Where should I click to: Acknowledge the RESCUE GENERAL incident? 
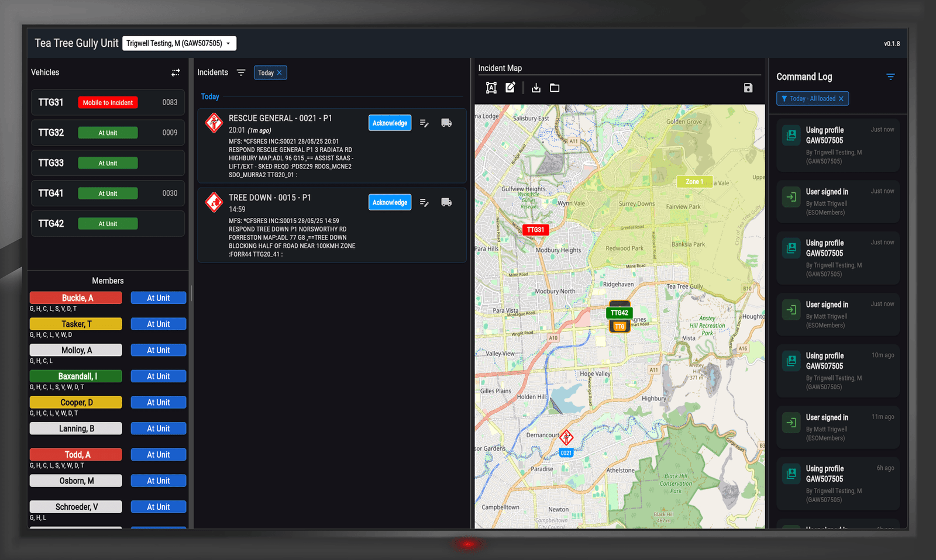390,123
